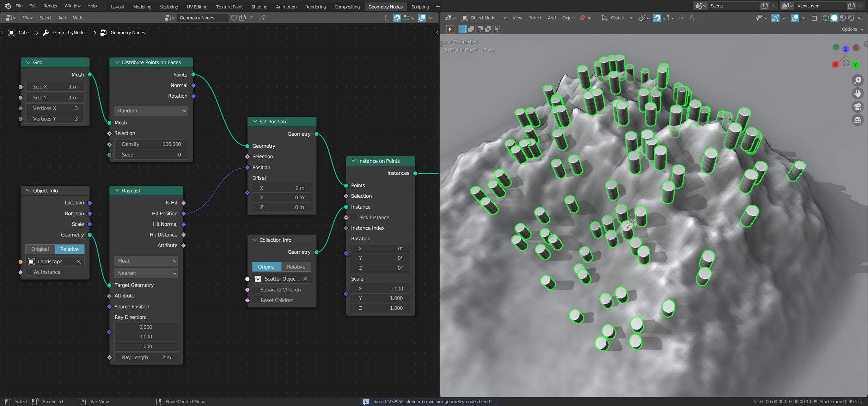868x406 pixels.
Task: Expand the Object Info node panel
Action: pos(29,190)
